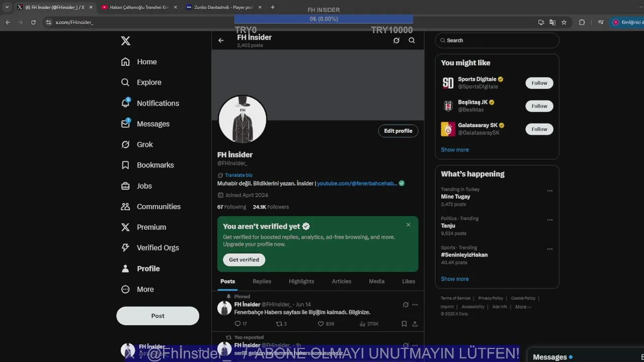The width and height of the screenshot is (644, 362).
Task: Expand the footer More menu
Action: (523, 307)
